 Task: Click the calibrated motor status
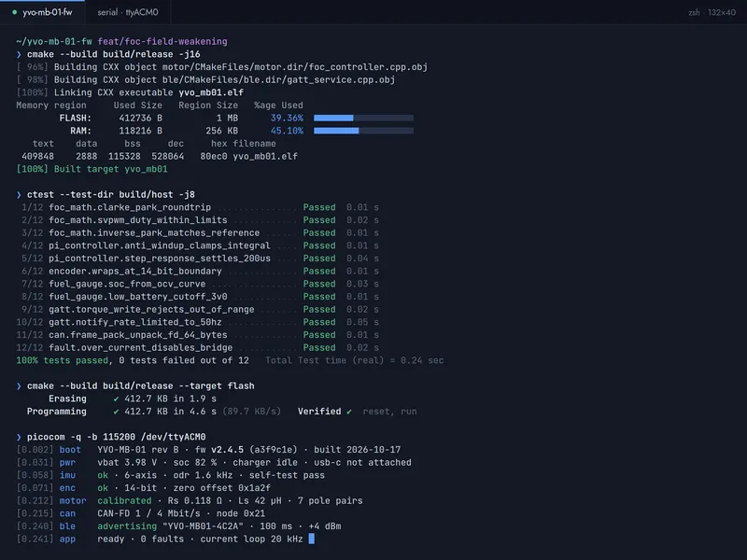coord(124,501)
